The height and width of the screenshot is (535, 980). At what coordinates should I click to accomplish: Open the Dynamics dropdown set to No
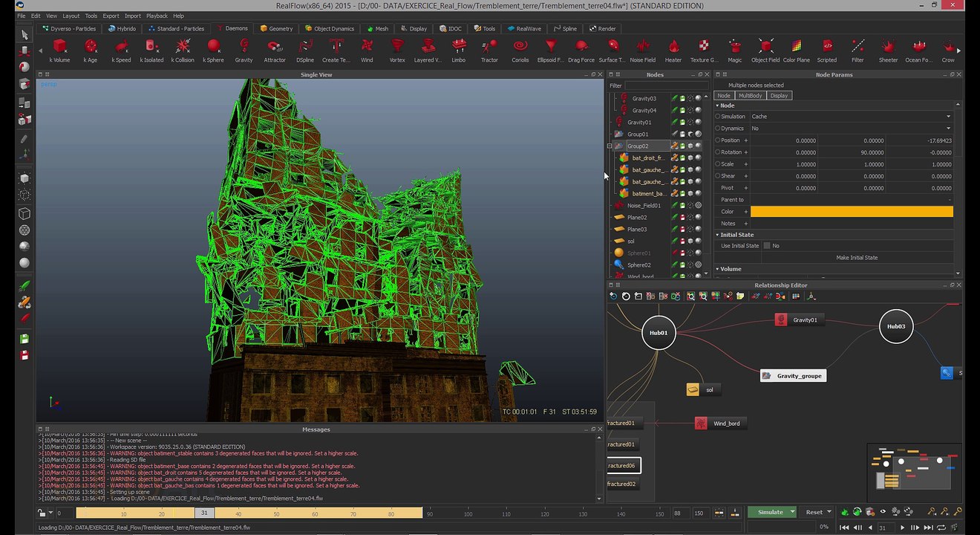(x=850, y=129)
